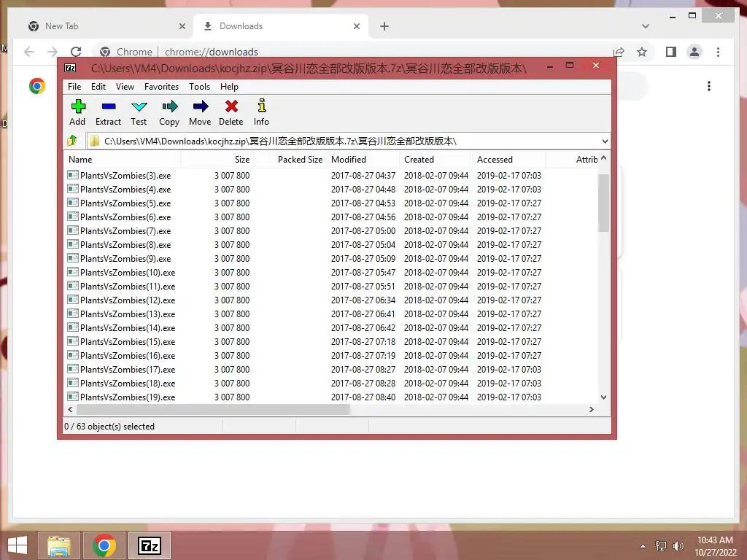Sort by Size column header
Screen dimensions: 747x560
tap(217, 160)
